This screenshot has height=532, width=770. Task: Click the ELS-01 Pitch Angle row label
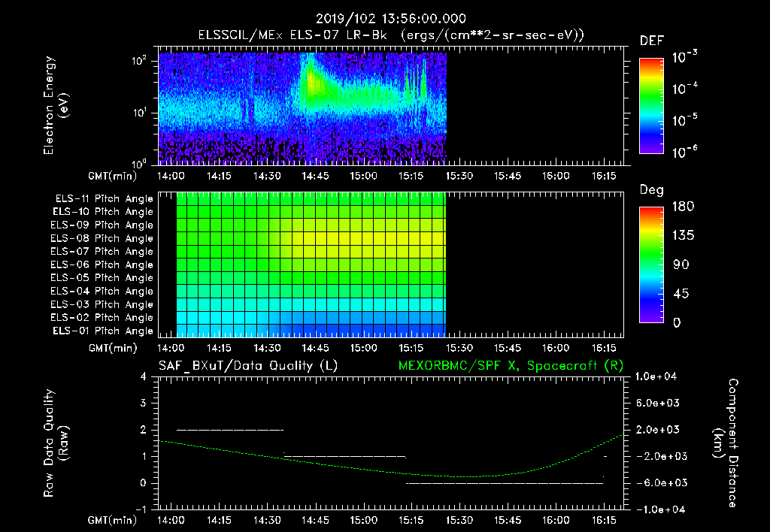[102, 331]
